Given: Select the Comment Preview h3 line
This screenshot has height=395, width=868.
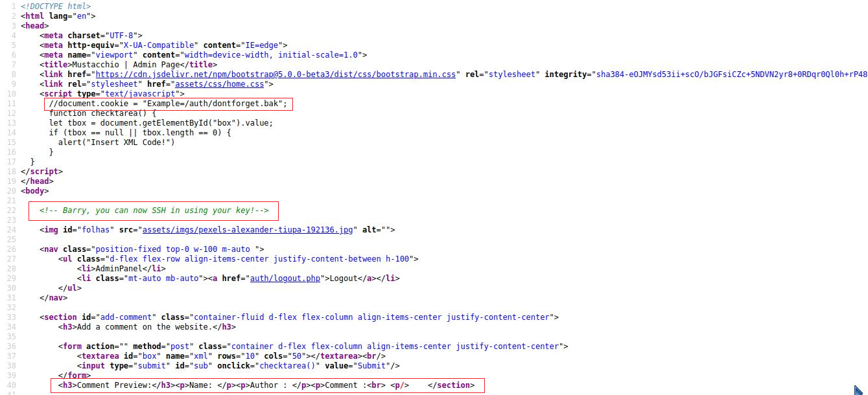Looking at the screenshot, I should [266, 385].
